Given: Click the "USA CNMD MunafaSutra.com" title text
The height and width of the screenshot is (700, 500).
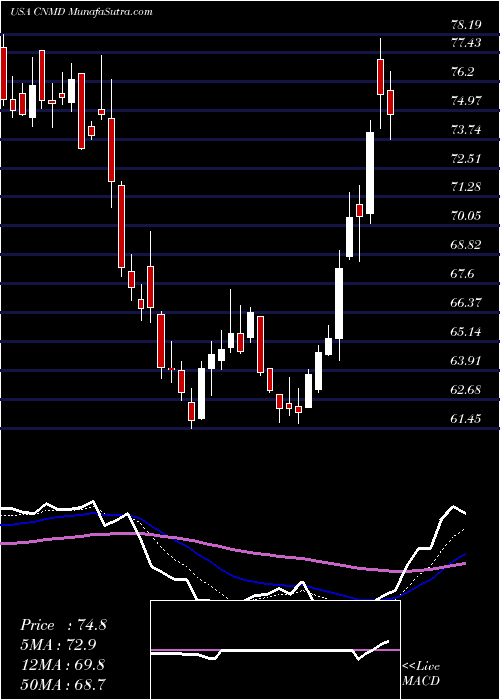Looking at the screenshot, I should click(81, 12).
